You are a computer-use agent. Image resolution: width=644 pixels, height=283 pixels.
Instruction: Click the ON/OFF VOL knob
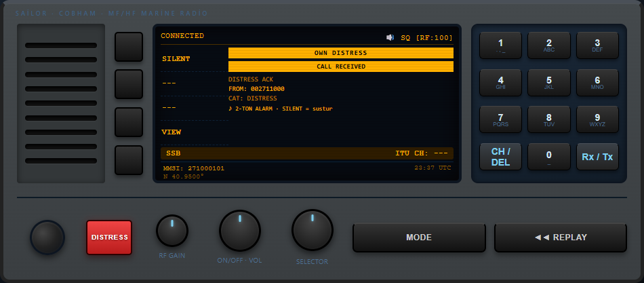(x=240, y=230)
